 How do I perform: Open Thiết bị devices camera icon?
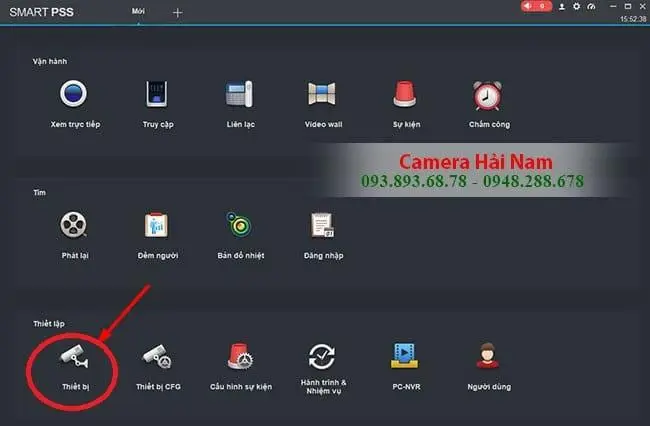point(74,356)
